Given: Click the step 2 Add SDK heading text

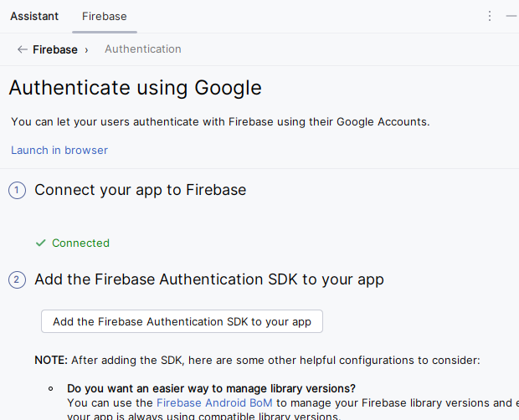Looking at the screenshot, I should [x=208, y=279].
